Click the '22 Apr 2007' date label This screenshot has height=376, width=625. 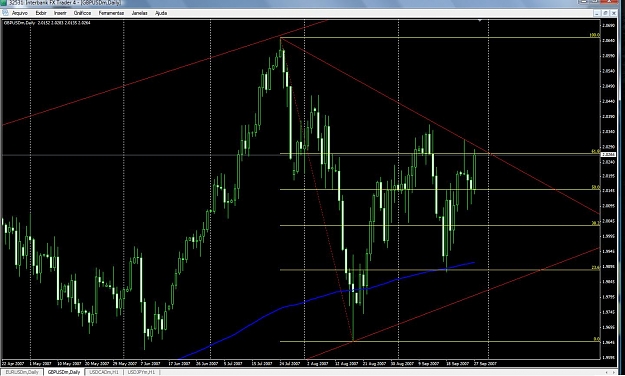pyautogui.click(x=12, y=364)
